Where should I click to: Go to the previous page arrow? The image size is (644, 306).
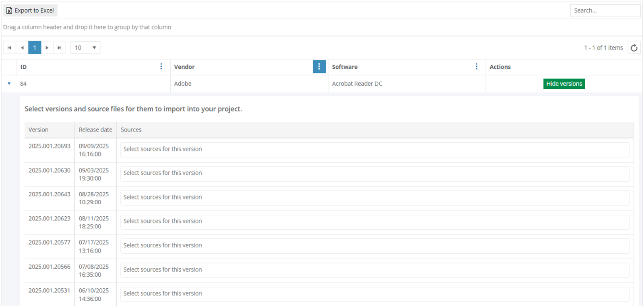(x=22, y=48)
